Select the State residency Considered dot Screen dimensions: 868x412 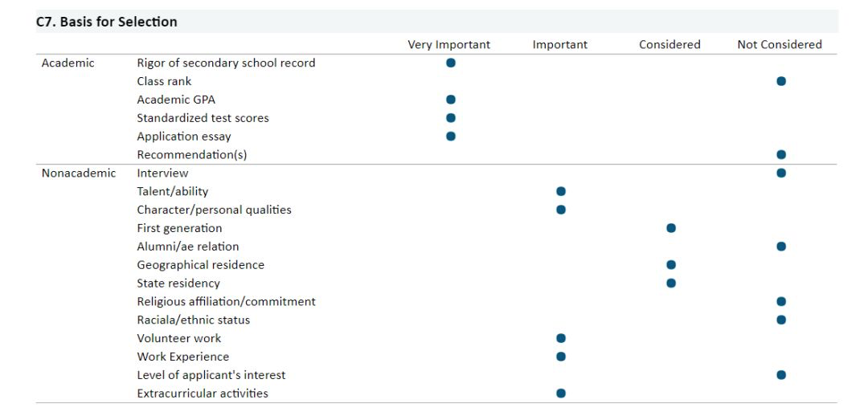tap(671, 283)
